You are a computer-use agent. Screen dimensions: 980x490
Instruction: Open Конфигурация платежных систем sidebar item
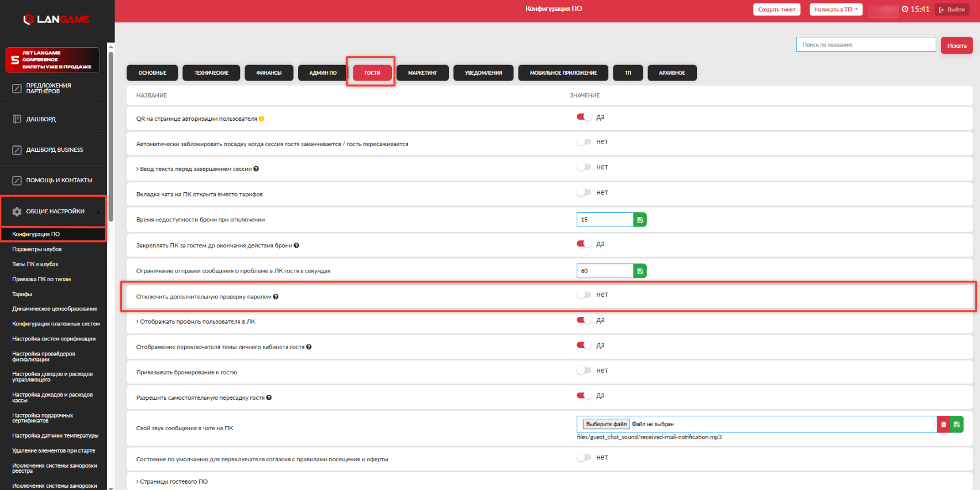point(56,324)
